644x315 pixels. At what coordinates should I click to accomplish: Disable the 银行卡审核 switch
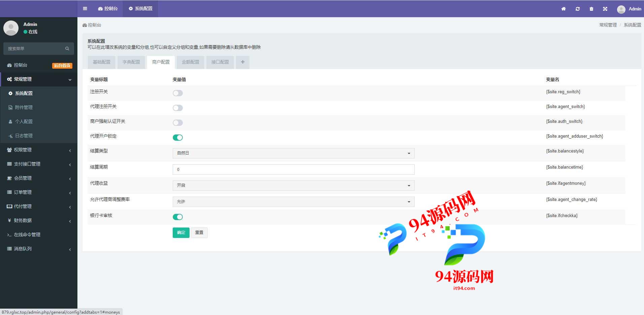point(178,217)
